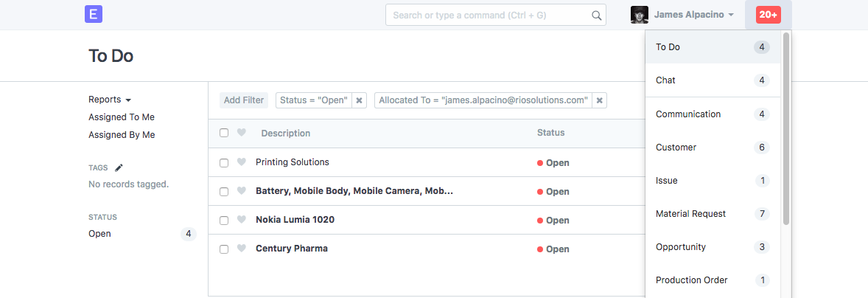Screen dimensions: 868x298
Task: Toggle the 20+ notifications dropdown
Action: (769, 15)
